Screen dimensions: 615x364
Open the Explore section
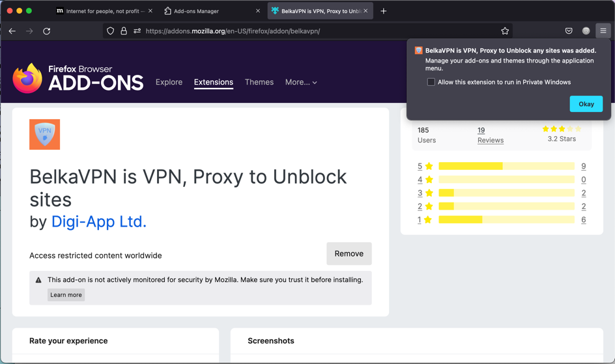point(169,82)
